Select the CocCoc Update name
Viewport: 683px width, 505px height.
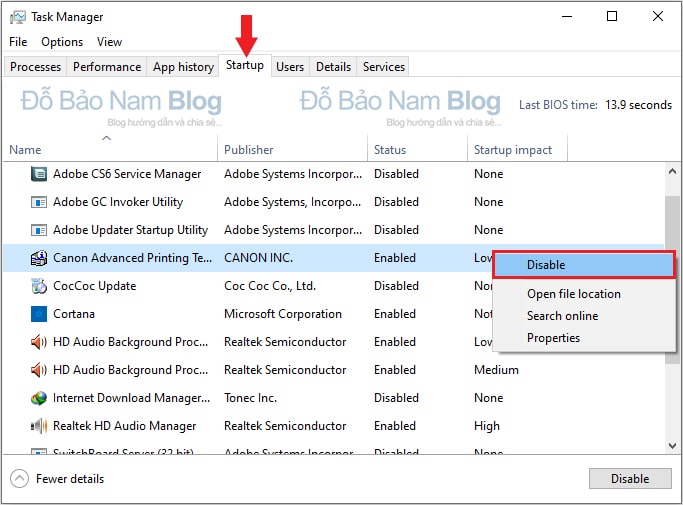click(x=95, y=286)
